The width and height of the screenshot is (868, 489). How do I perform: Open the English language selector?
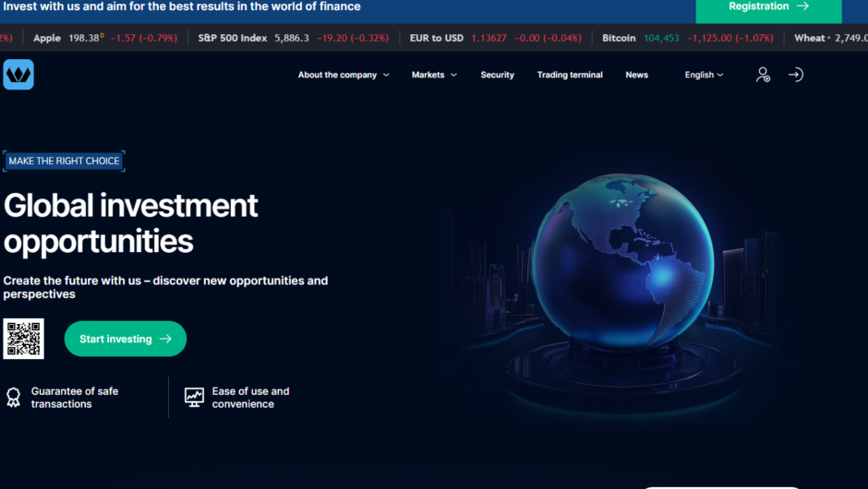pyautogui.click(x=704, y=75)
